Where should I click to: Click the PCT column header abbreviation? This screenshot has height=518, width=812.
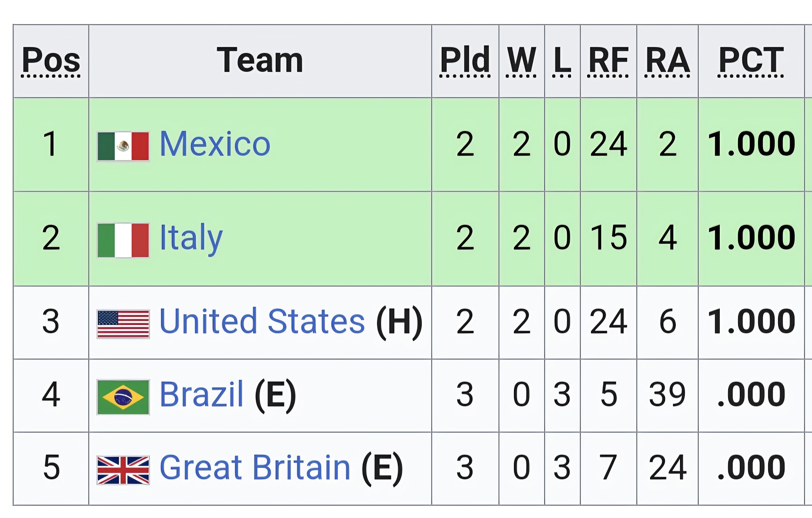tap(751, 60)
